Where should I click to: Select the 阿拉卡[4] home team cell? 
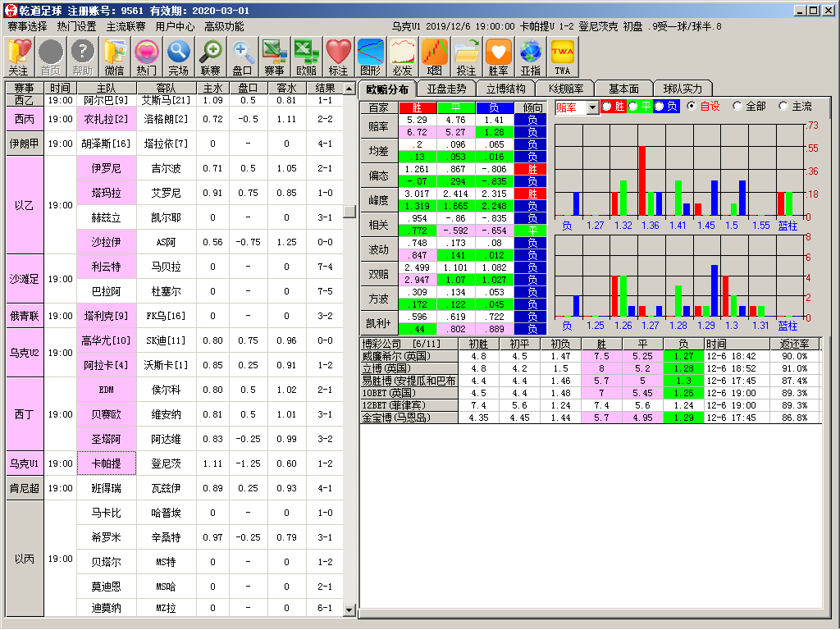(107, 365)
